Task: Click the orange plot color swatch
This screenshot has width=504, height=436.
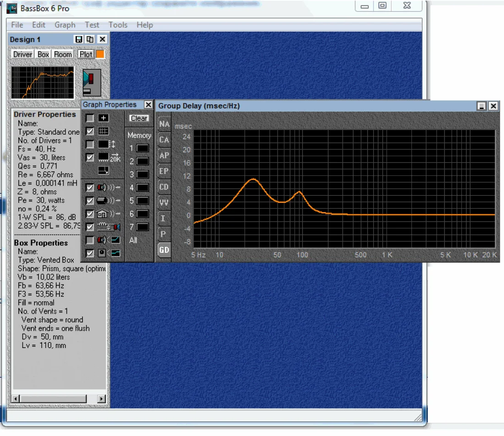Action: pos(100,54)
